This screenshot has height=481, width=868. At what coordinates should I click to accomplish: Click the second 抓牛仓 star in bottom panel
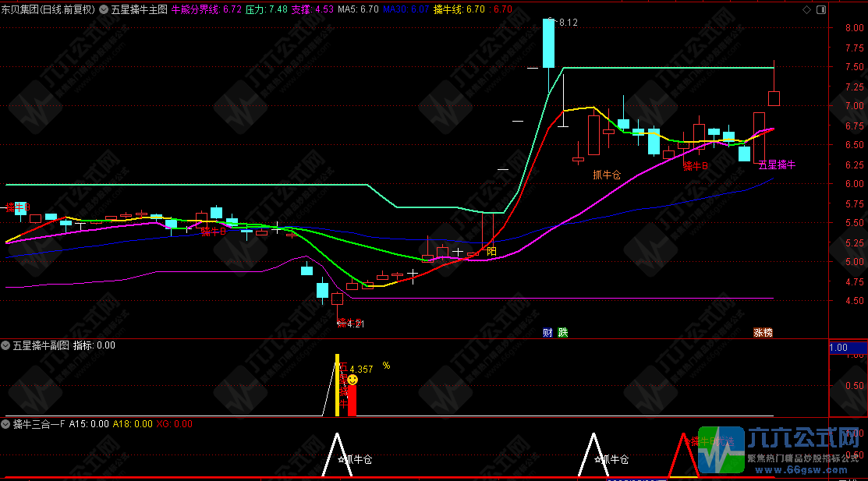click(604, 460)
